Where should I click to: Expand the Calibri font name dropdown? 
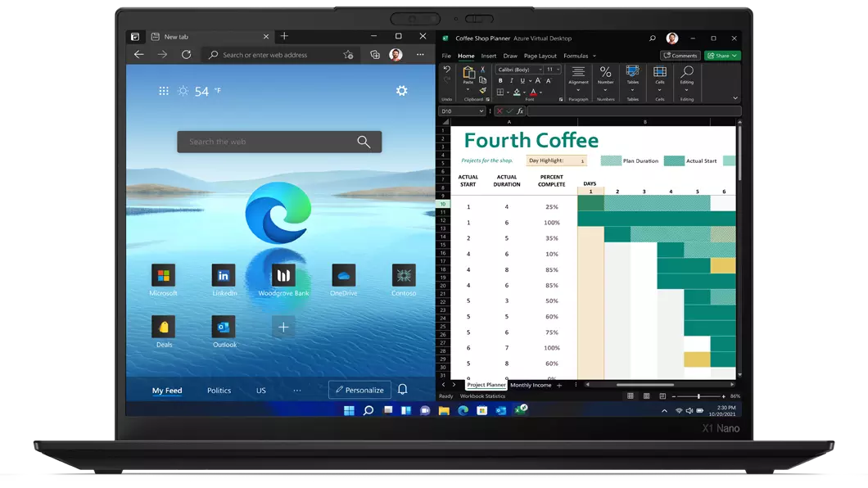(x=539, y=70)
